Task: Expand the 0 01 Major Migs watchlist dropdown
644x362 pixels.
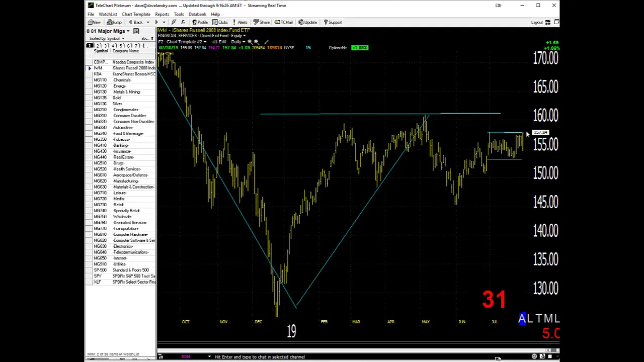Action: (x=128, y=31)
